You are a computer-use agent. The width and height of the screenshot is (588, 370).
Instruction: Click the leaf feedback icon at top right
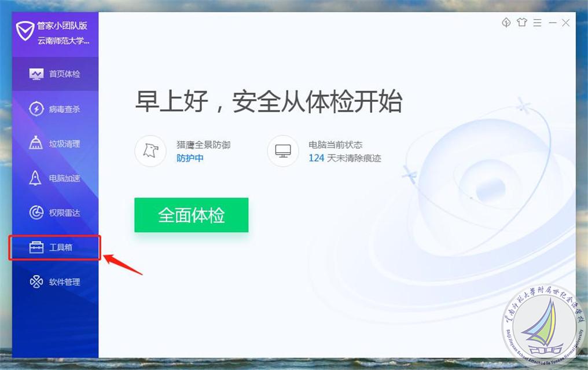(506, 23)
